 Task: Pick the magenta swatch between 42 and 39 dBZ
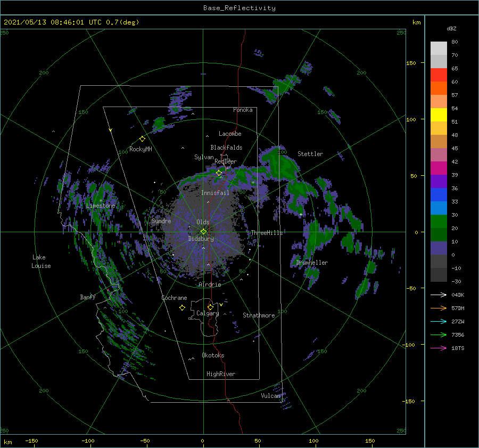click(439, 168)
